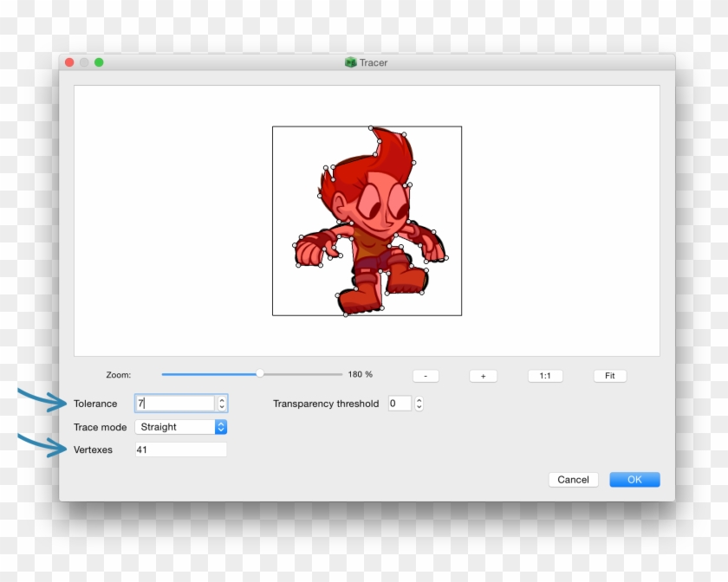This screenshot has height=582, width=728.
Task: Open the Trace mode dropdown
Action: (x=181, y=427)
